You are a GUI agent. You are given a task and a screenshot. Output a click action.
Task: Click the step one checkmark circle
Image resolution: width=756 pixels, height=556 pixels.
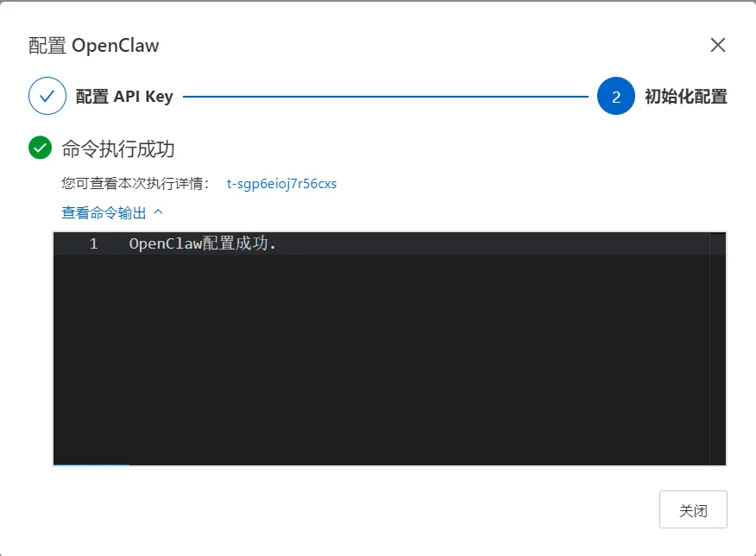[47, 96]
